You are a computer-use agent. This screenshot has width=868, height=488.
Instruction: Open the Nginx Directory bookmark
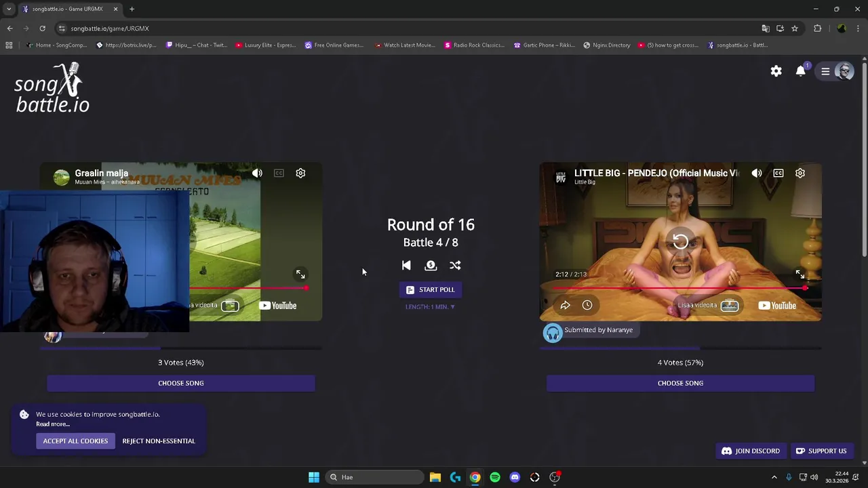click(x=606, y=45)
